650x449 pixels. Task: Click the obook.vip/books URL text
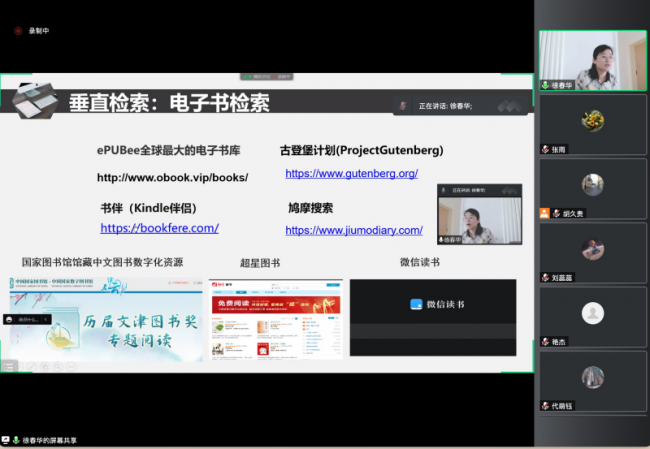coord(172,177)
